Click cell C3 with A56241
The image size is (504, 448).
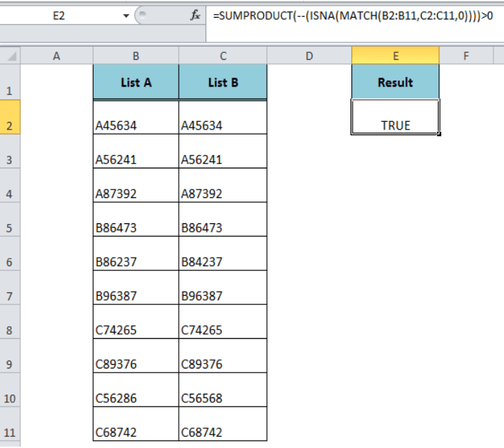point(223,151)
